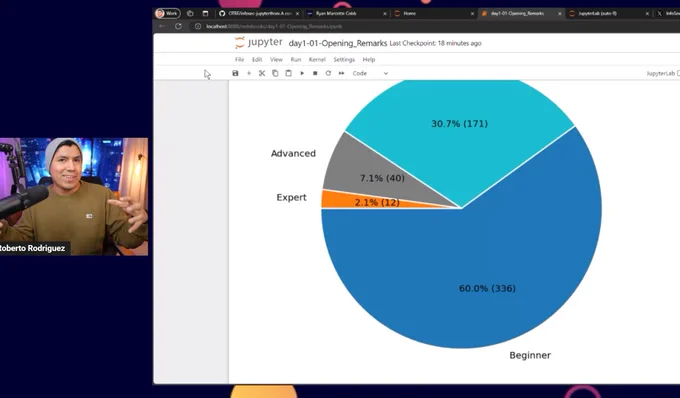
Task: Click the localhost address bar URL
Action: pos(274,26)
